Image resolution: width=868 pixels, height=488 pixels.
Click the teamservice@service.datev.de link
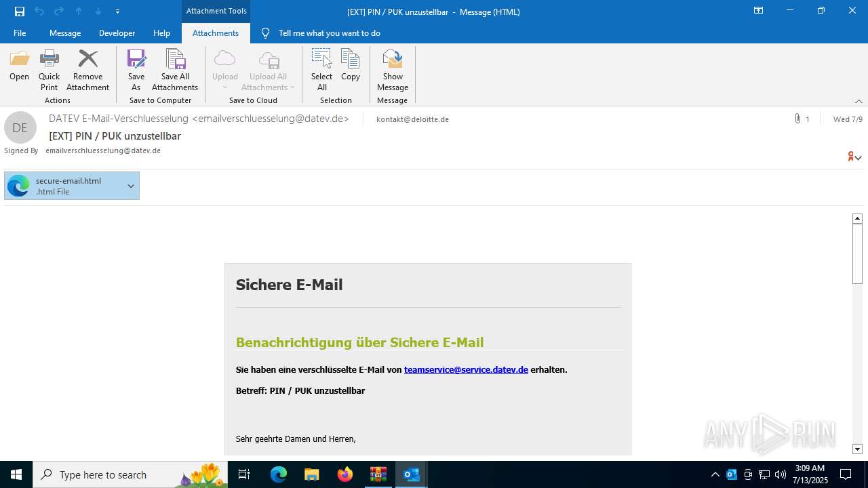[466, 369]
